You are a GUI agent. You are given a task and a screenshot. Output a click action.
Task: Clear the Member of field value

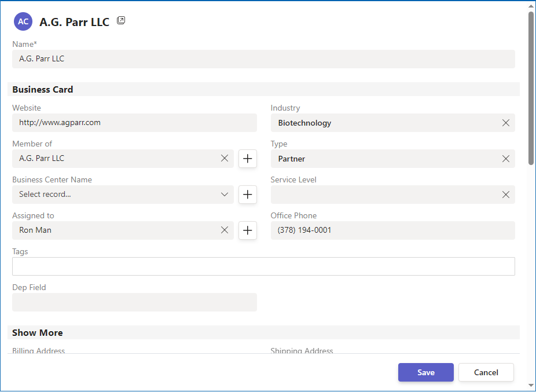pos(225,158)
